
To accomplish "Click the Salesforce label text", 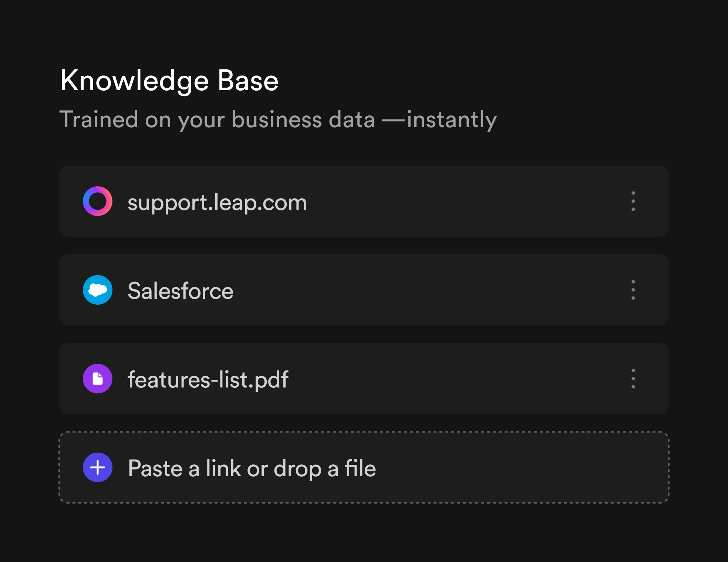I will 181,291.
